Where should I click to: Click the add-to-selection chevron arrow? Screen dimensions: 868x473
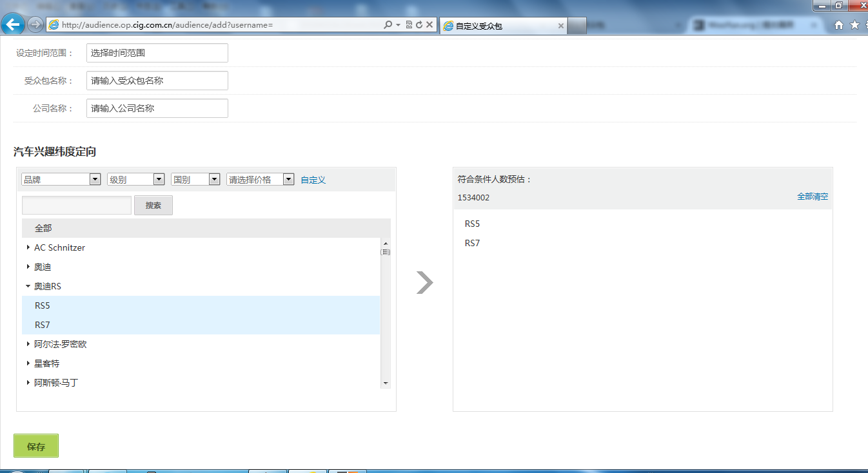pos(425,282)
